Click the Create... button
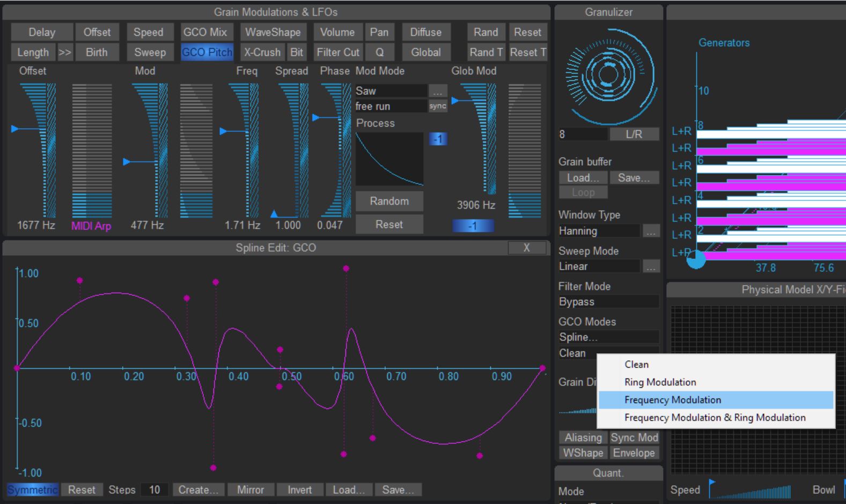Viewport: 846px width, 504px height. [x=198, y=490]
